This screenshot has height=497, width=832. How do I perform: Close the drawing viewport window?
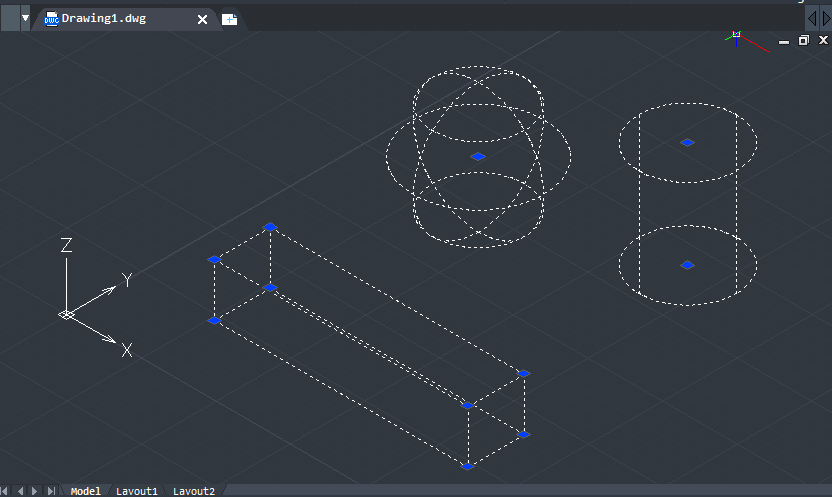824,40
